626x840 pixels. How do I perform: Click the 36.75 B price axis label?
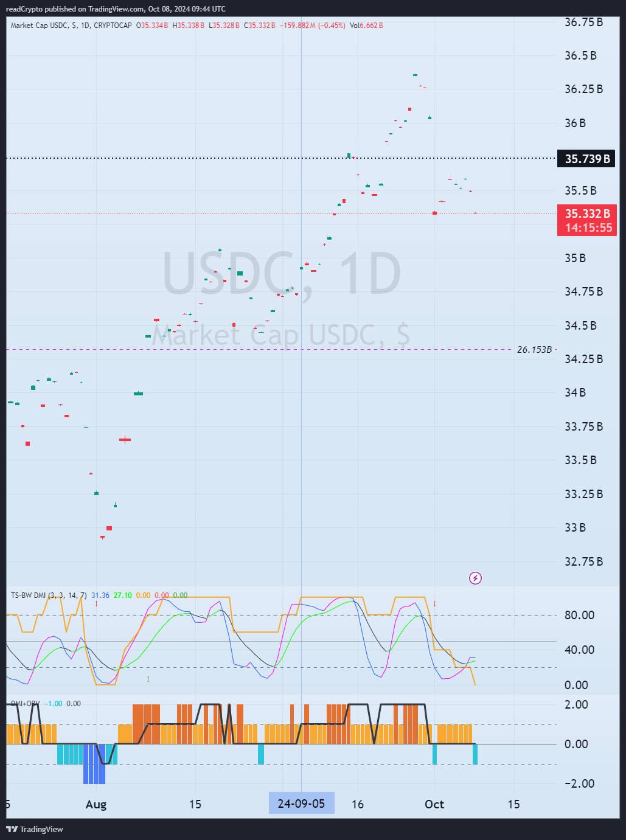coord(584,23)
